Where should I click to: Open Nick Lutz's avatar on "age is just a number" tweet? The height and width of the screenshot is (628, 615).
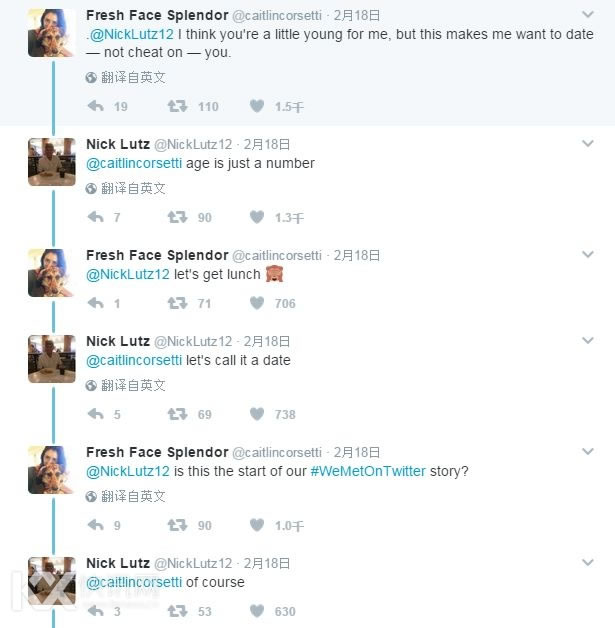click(x=52, y=162)
